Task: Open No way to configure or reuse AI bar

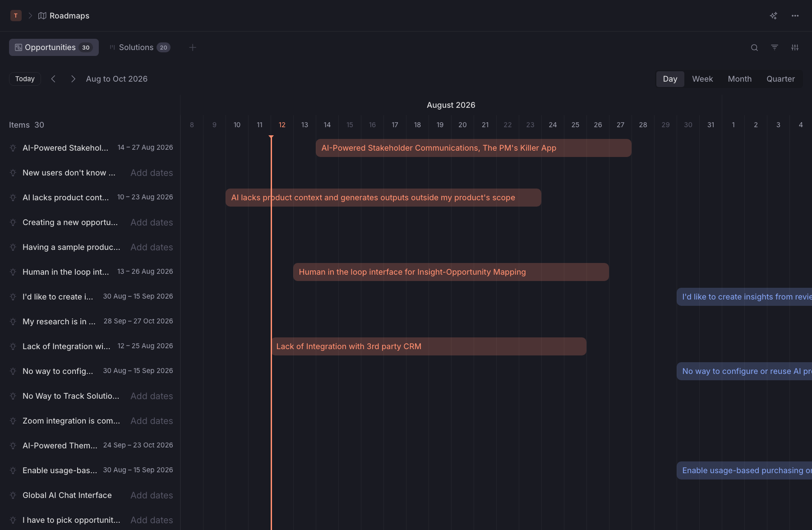Action: (x=744, y=371)
